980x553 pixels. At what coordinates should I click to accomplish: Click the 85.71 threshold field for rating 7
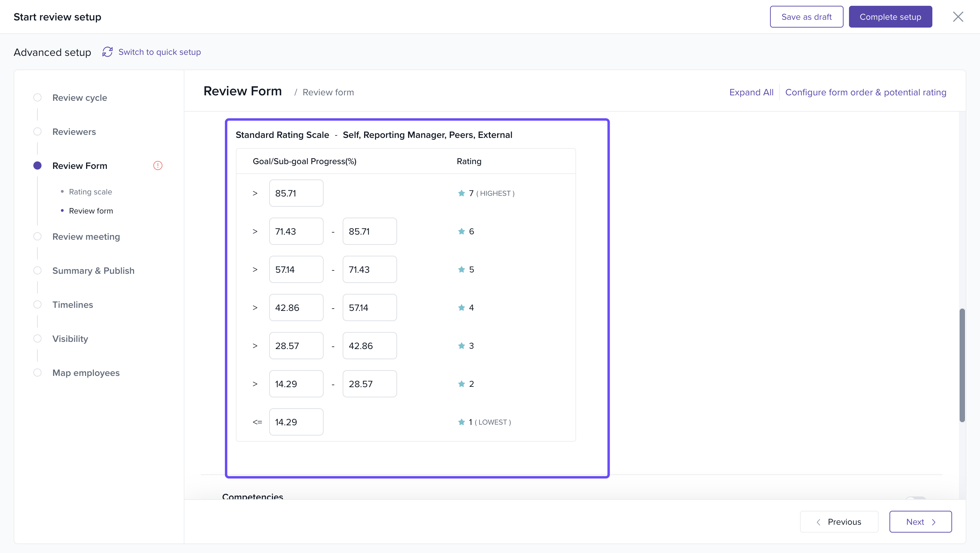[296, 193]
